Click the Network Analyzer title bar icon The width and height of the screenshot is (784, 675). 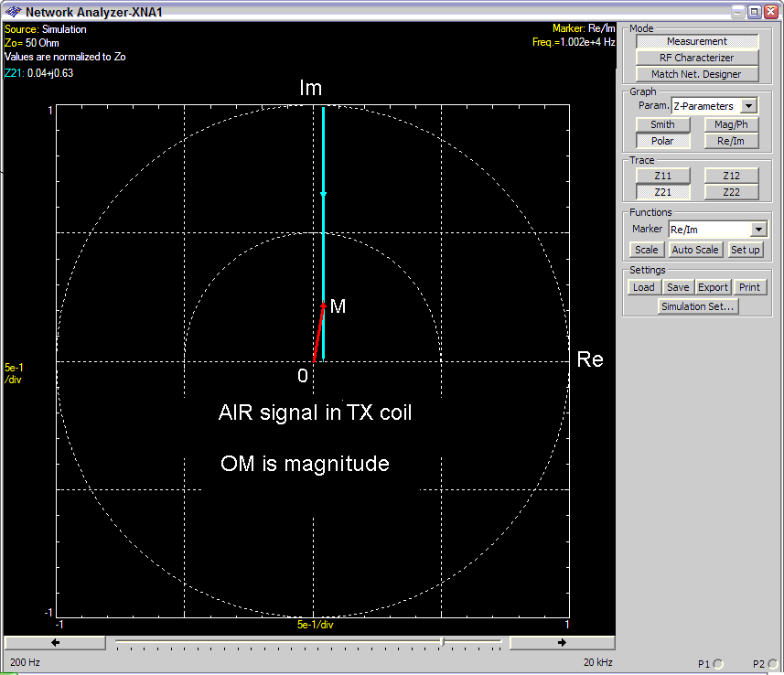(13, 12)
